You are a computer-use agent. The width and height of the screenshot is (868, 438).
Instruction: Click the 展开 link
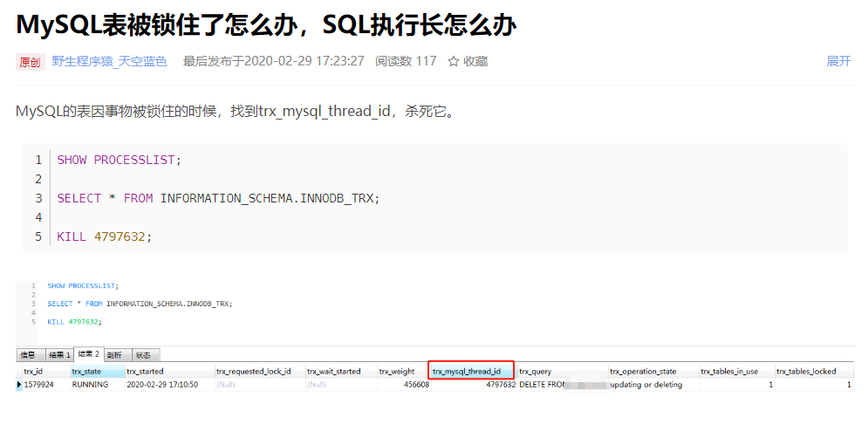pos(838,61)
